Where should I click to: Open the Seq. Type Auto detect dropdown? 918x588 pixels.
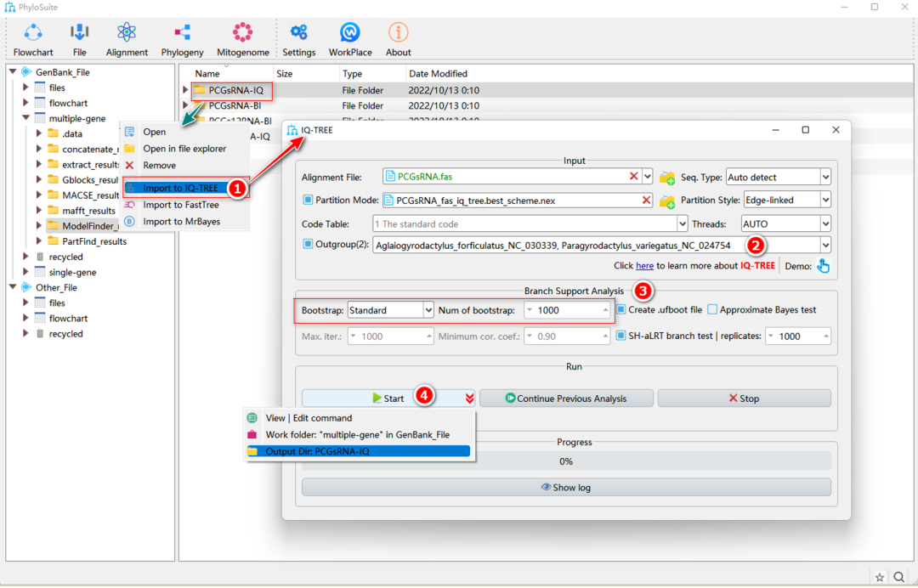point(778,177)
